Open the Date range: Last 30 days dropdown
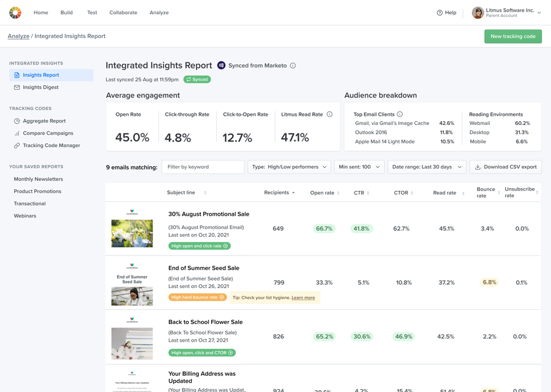This screenshot has height=392, width=551. (x=427, y=167)
